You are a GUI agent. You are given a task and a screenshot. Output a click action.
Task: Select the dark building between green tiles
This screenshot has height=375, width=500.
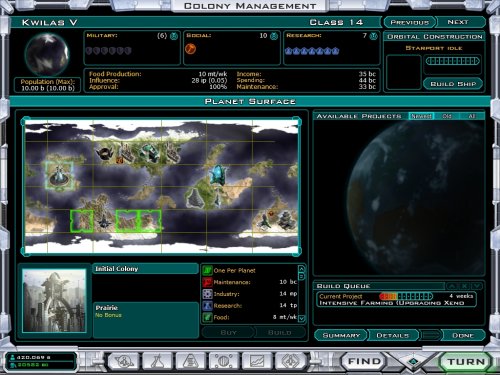[x=104, y=221]
